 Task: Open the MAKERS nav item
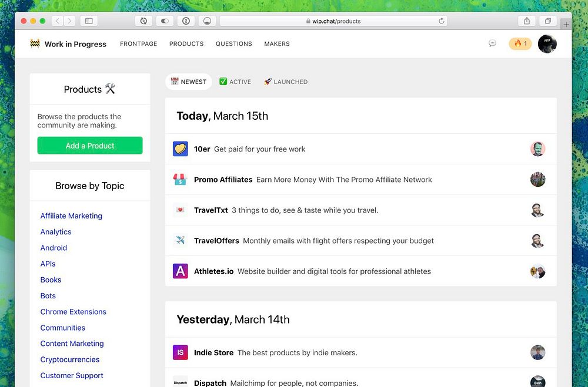click(x=277, y=44)
